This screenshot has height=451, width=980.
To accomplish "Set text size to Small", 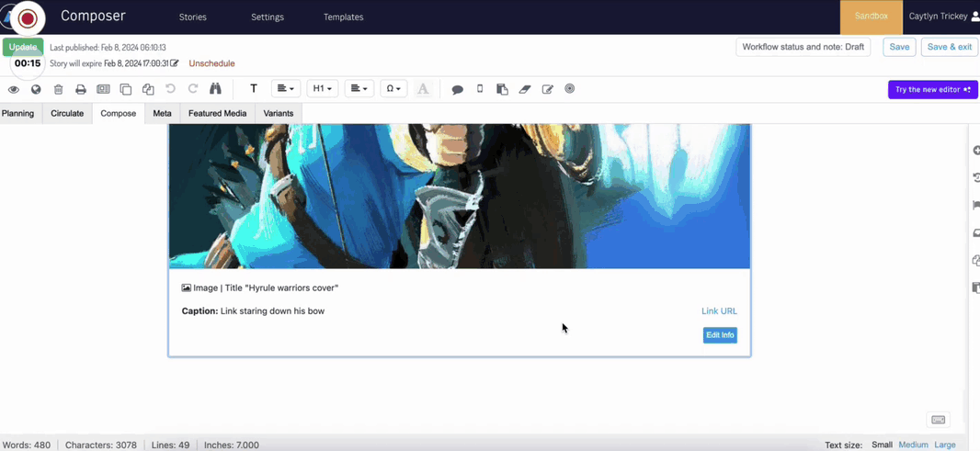I will [x=882, y=445].
